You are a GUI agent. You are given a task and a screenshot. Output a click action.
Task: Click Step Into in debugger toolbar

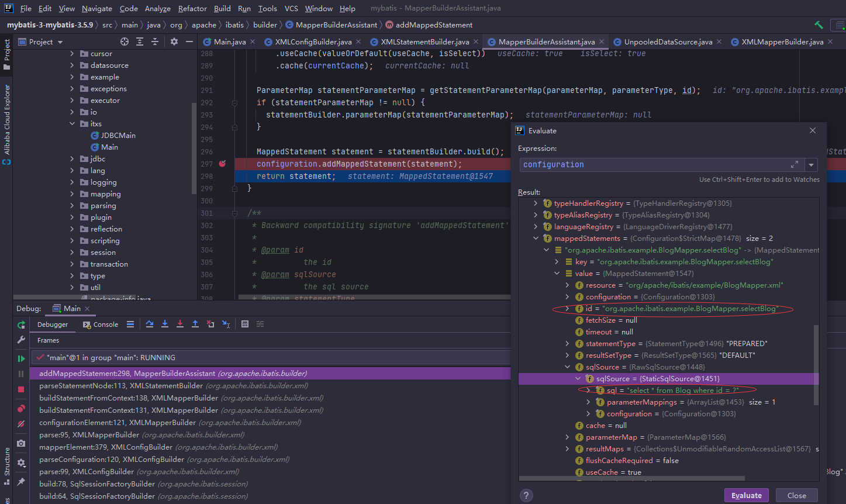pyautogui.click(x=165, y=324)
